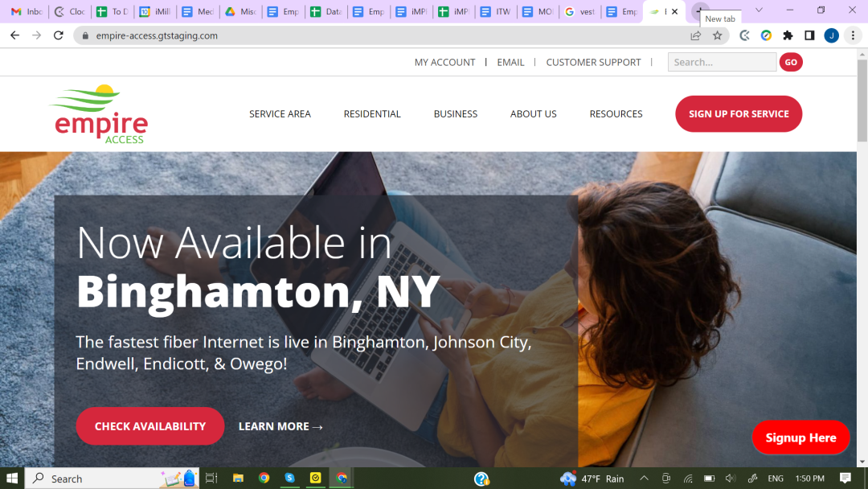Click the site Search input field

pyautogui.click(x=721, y=62)
